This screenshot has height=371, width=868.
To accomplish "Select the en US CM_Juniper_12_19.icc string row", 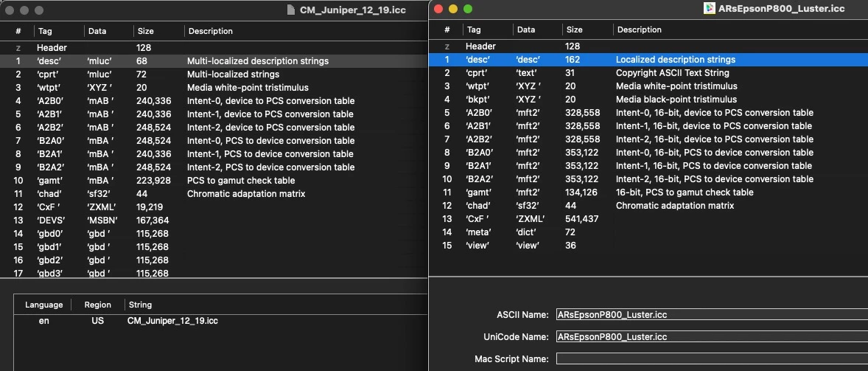I will pos(221,321).
